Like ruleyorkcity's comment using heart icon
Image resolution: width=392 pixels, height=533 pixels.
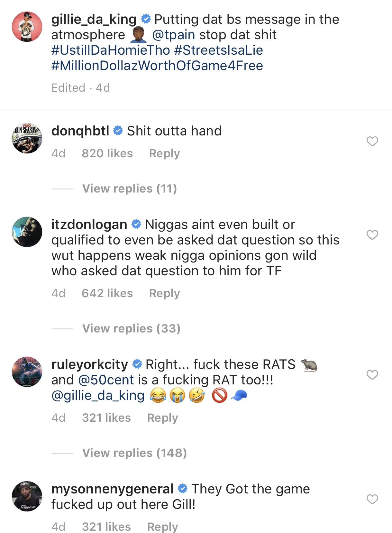[x=372, y=375]
